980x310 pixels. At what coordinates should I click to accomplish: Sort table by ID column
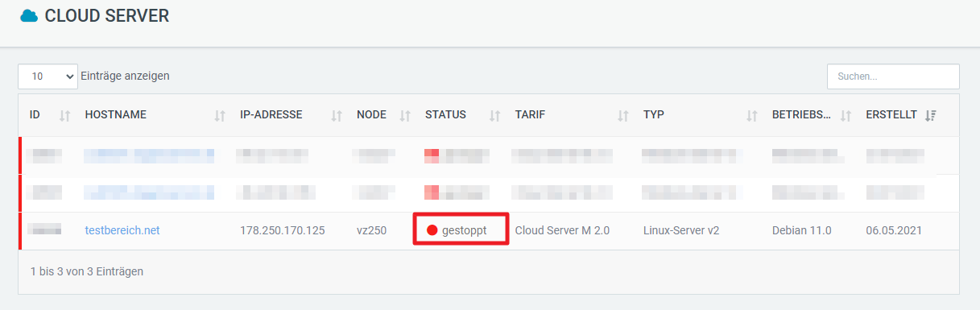(x=50, y=115)
